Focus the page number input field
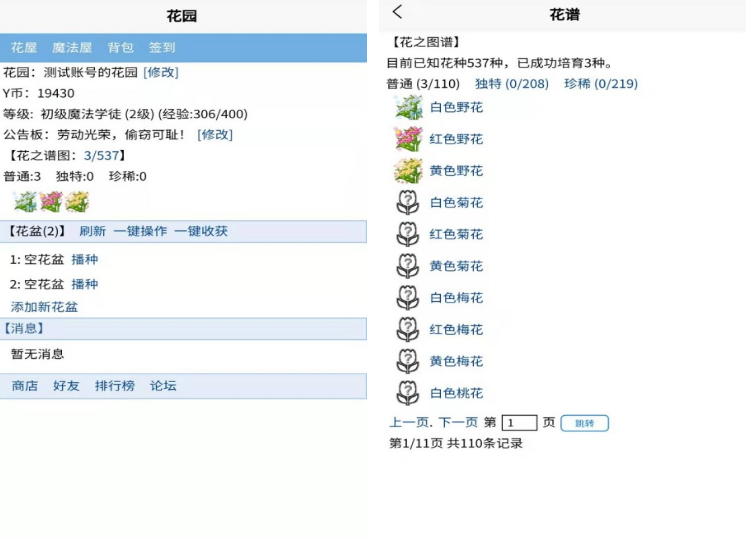 [x=520, y=422]
